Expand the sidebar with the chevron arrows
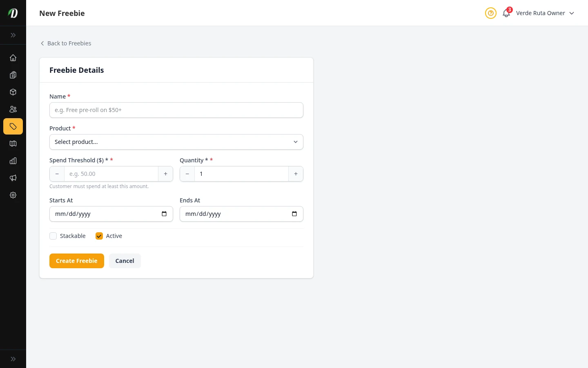This screenshot has width=588, height=368. [13, 35]
